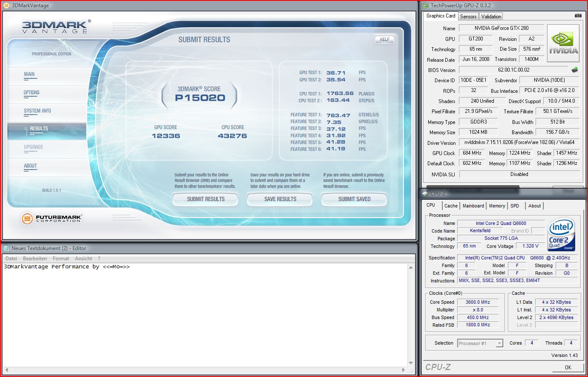Click the CPU score 43276
588x377 pixels.
[x=232, y=136]
